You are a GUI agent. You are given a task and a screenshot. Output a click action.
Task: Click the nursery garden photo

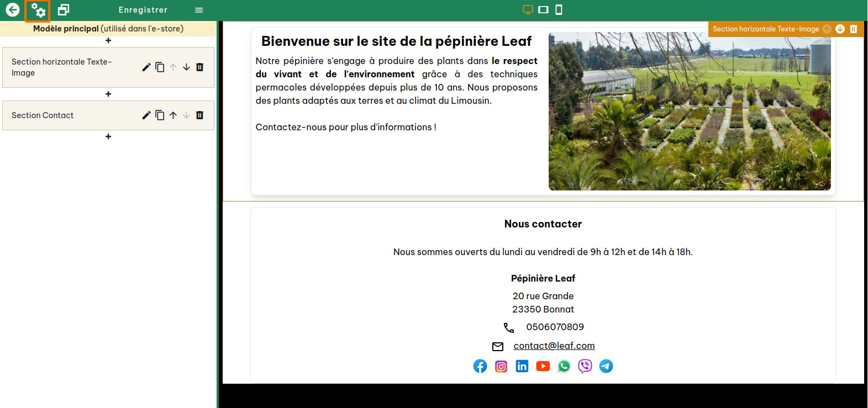click(690, 111)
